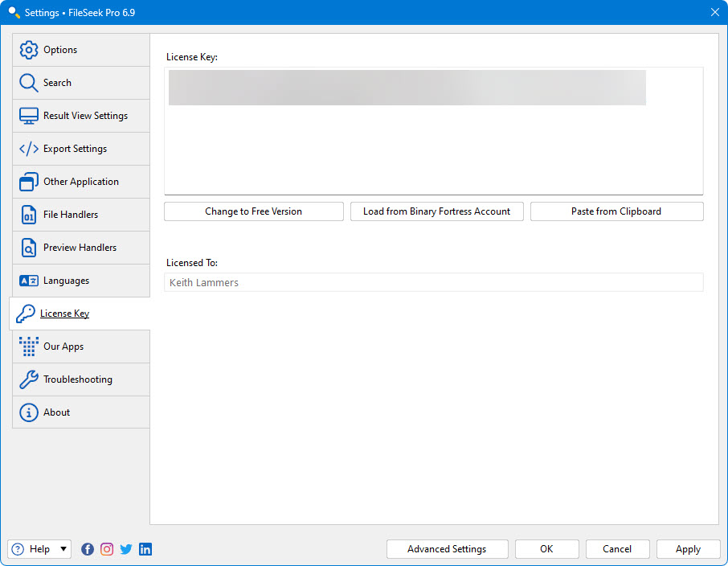The width and height of the screenshot is (728, 566).
Task: Select the Other Application tab label
Action: coord(81,182)
